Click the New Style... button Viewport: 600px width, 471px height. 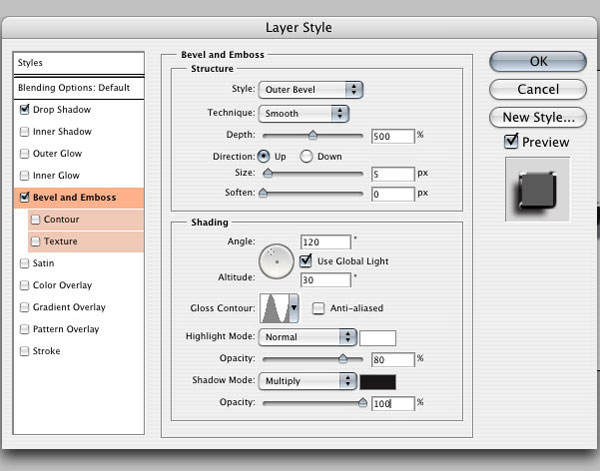tap(538, 117)
